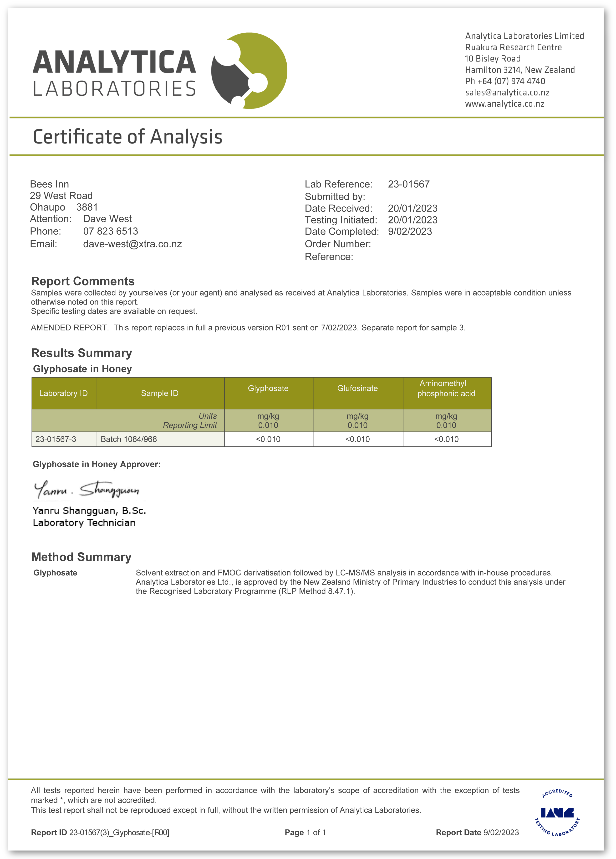The width and height of the screenshot is (616, 859).
Task: Click 'Ruakura Research Centre' address line
Action: click(x=513, y=47)
